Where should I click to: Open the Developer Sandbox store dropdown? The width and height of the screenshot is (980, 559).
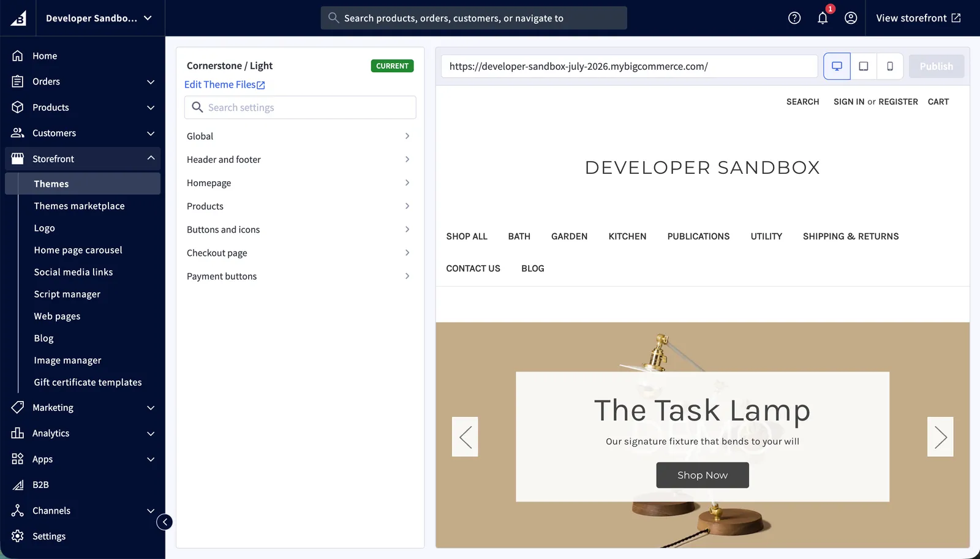tap(99, 18)
